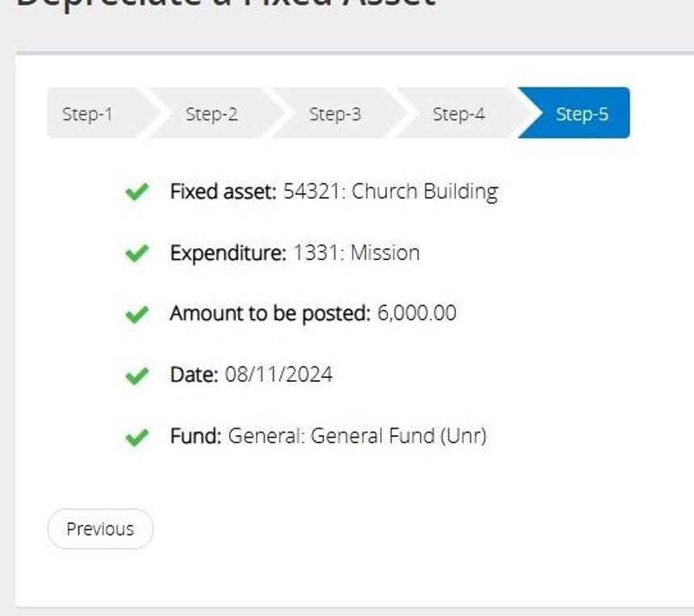The width and height of the screenshot is (694, 616).
Task: Open the Step-3 wizard tab
Action: coord(335,114)
